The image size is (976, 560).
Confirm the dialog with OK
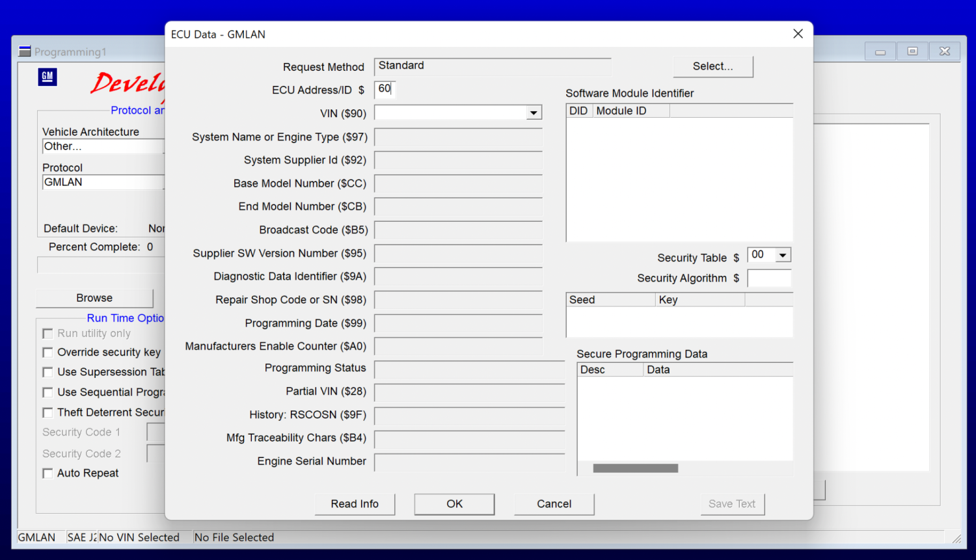pos(454,503)
